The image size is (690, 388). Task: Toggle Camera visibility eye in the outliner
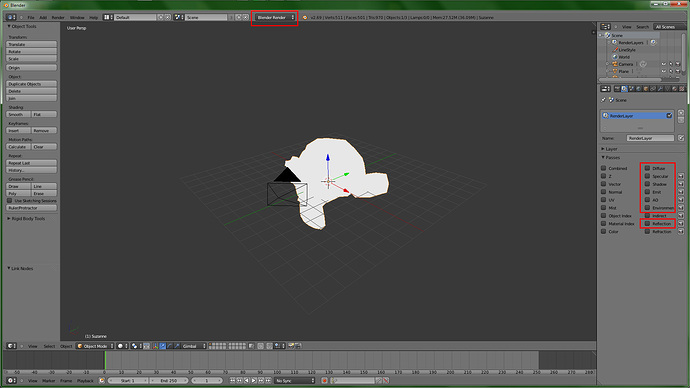tap(664, 64)
